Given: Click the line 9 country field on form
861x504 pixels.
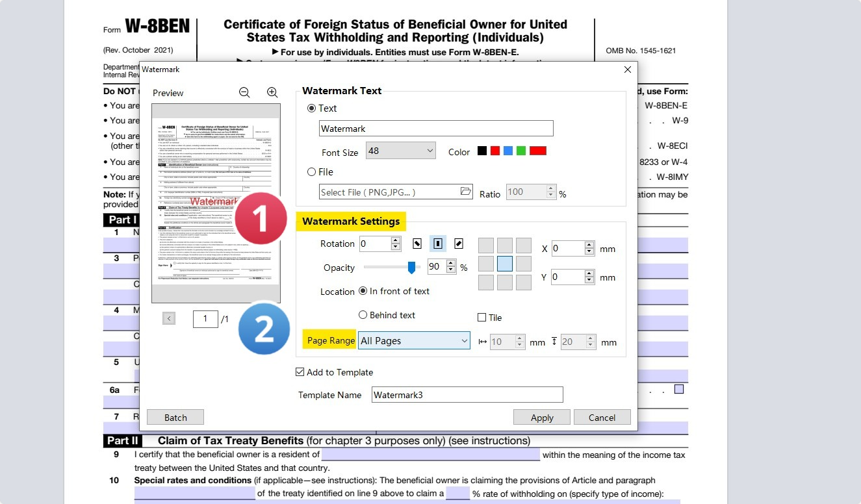Looking at the screenshot, I should (x=431, y=455).
